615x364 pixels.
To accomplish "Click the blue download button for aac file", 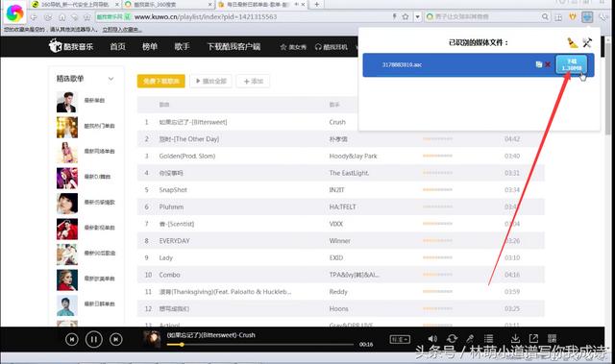I will click(x=572, y=64).
